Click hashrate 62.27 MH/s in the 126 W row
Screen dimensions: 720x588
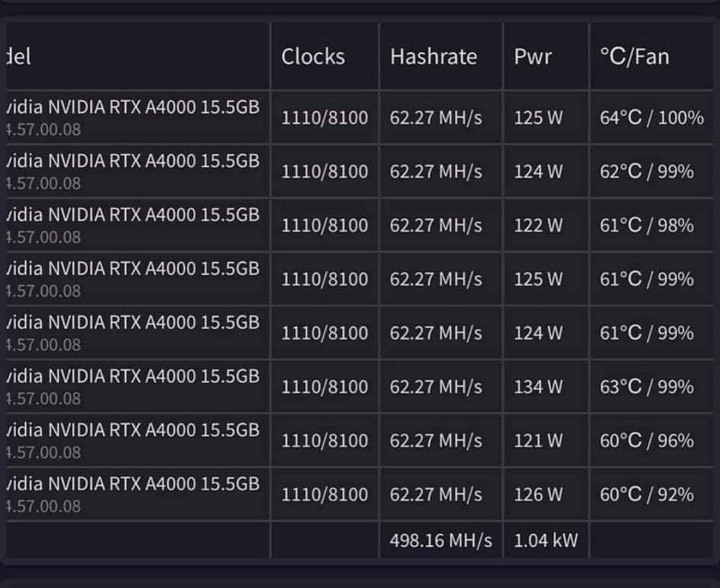pos(436,494)
